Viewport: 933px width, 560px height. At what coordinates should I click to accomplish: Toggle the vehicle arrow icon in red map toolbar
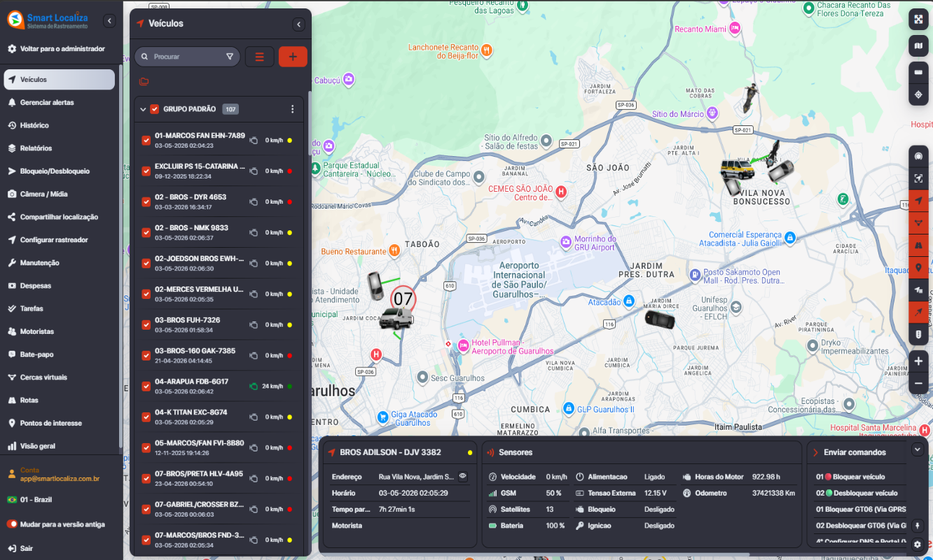coord(918,200)
